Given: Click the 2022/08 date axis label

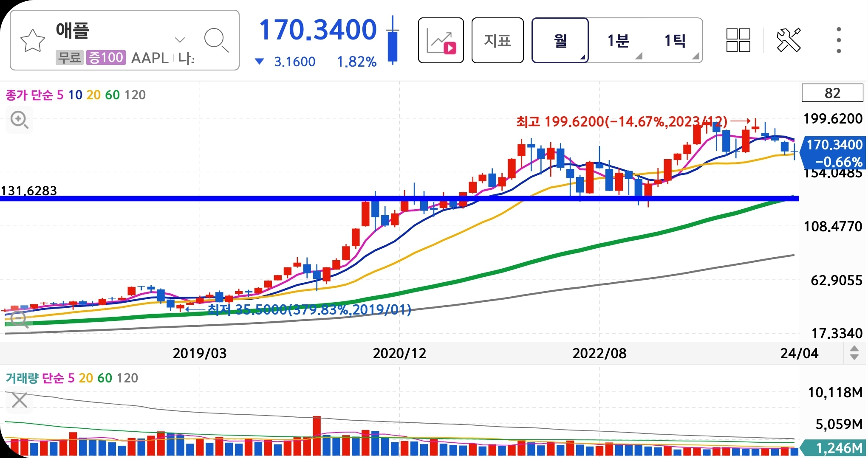Looking at the screenshot, I should 599,353.
